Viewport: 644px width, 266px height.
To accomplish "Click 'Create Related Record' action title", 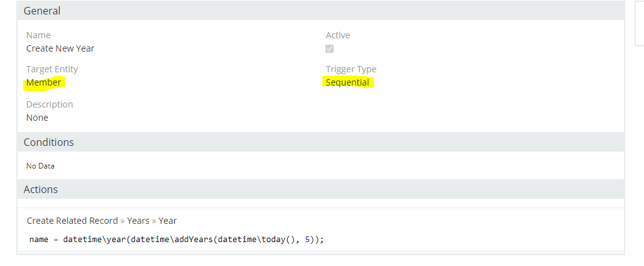I will tap(72, 221).
